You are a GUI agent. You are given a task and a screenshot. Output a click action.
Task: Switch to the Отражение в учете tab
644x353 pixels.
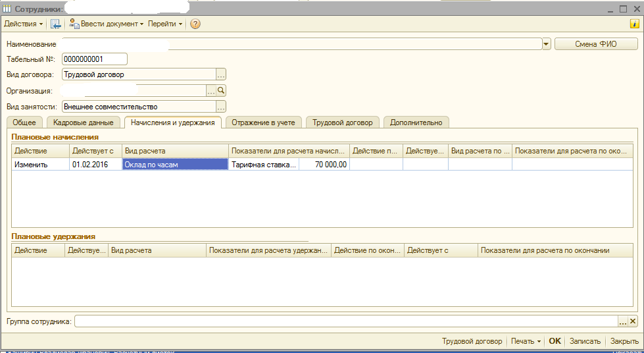tap(264, 122)
